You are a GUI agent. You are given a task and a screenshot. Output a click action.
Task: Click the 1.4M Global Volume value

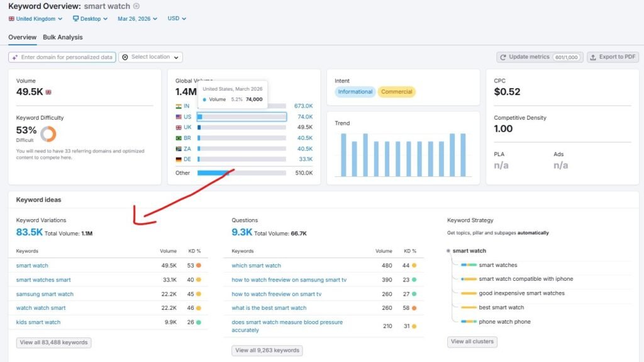(186, 92)
